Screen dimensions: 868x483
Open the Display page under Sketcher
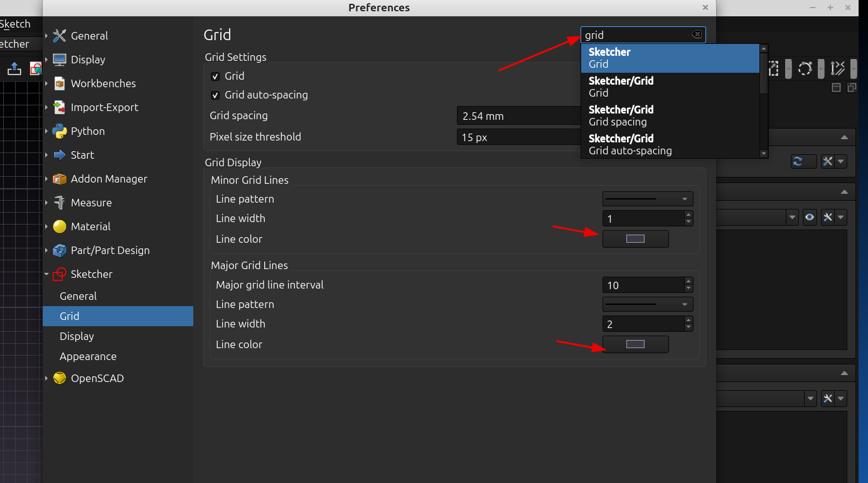[x=118, y=336]
